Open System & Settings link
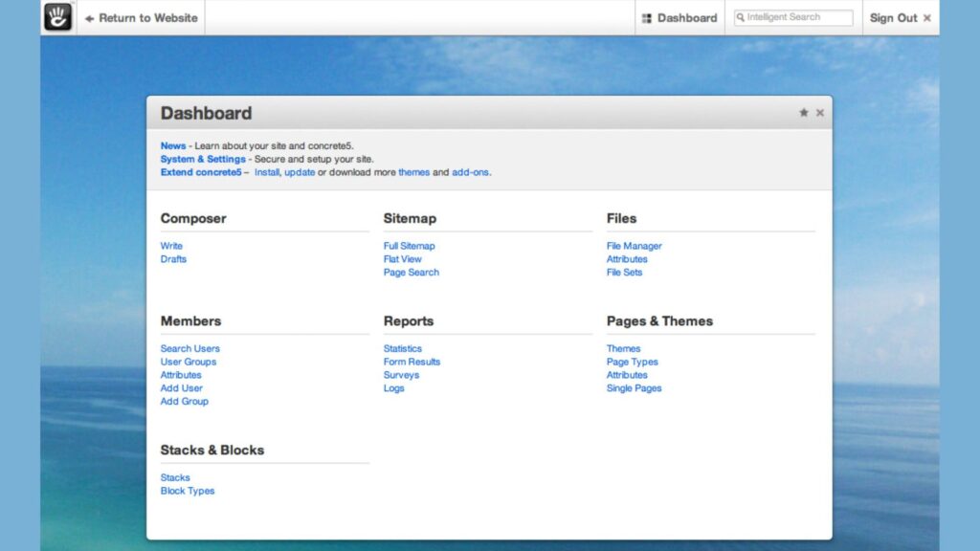The height and width of the screenshot is (551, 980). pos(203,159)
